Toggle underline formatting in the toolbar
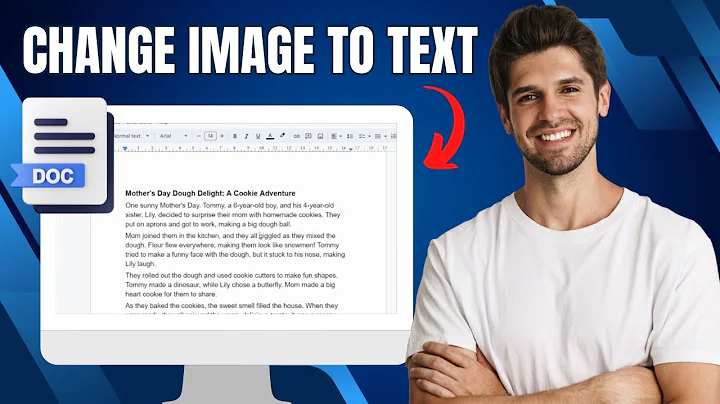Screen dimensions: 720x404 point(258,136)
